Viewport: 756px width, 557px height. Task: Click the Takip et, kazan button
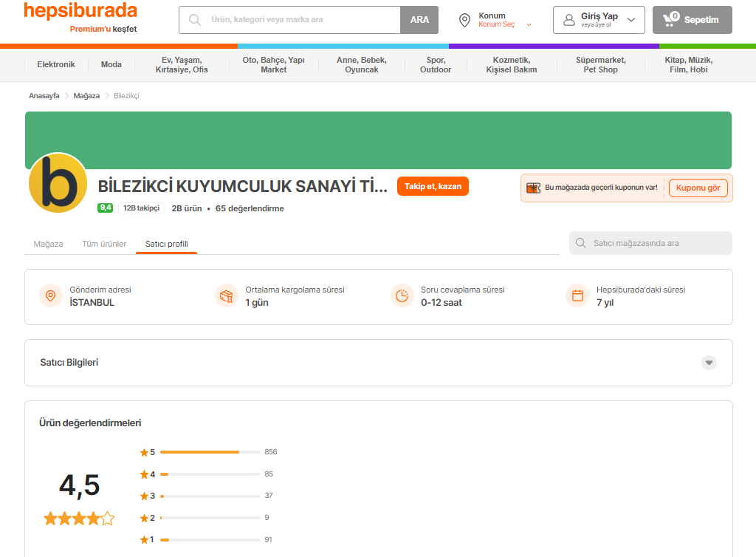pos(433,186)
